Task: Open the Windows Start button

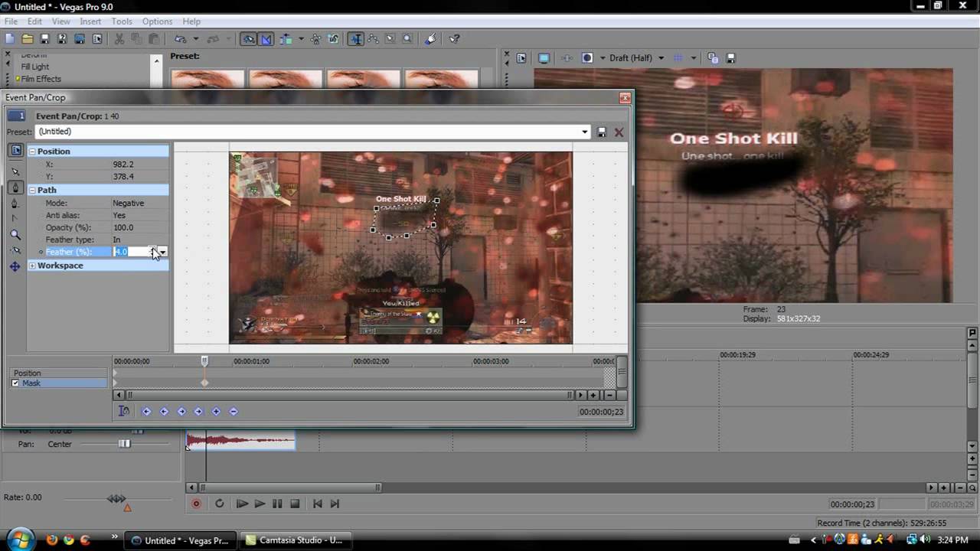Action: pyautogui.click(x=21, y=539)
